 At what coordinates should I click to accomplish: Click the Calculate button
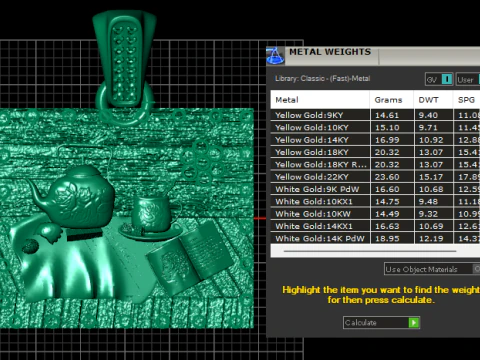tap(381, 322)
